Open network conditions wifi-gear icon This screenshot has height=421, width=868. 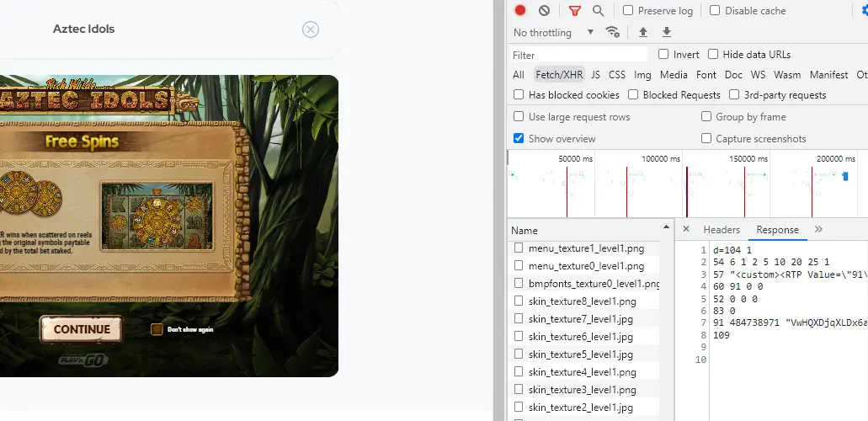[613, 32]
